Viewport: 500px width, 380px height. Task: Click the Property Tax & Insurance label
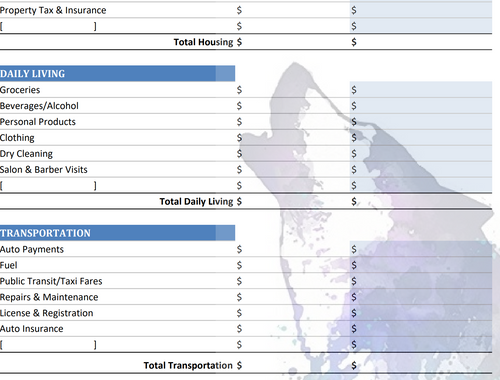53,10
